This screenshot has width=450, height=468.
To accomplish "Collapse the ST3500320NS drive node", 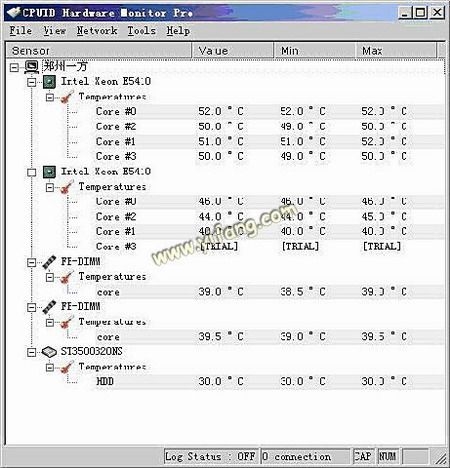I will [32, 352].
